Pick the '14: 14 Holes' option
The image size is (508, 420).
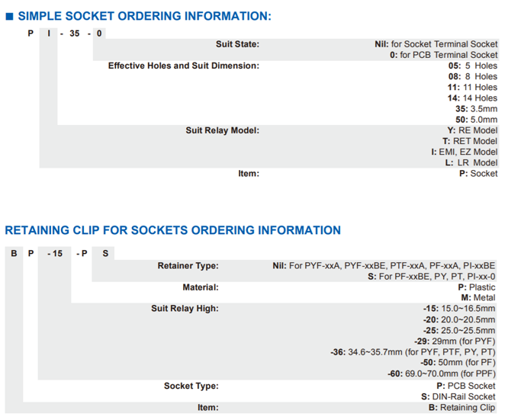(472, 98)
